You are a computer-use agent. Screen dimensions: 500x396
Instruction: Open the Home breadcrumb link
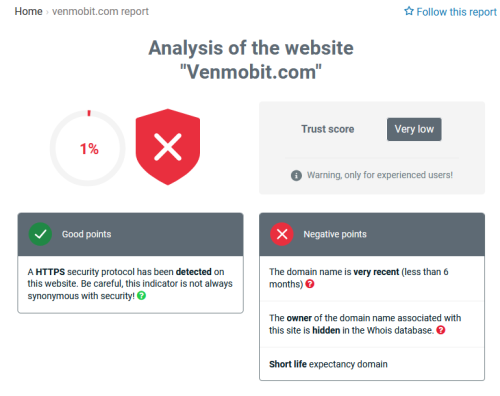(28, 11)
